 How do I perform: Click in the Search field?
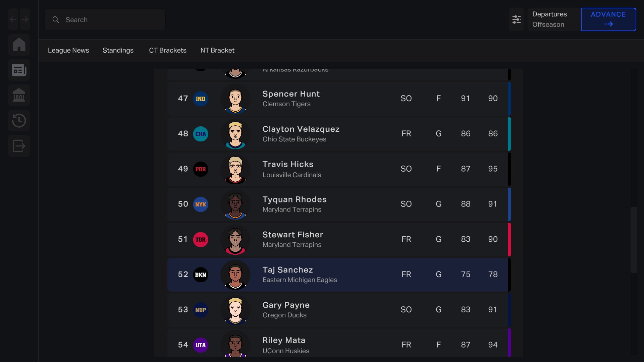(x=111, y=20)
